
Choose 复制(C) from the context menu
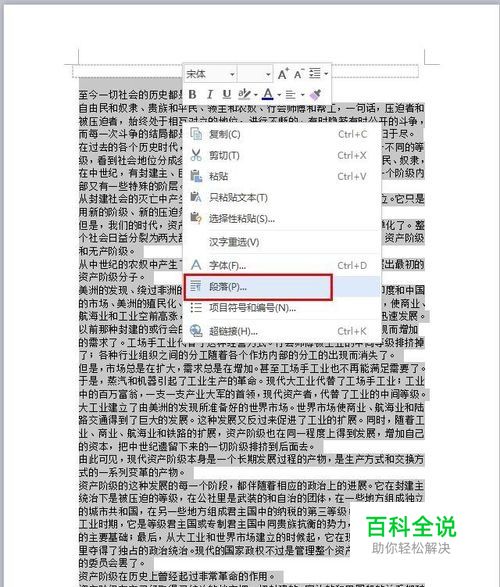tap(282, 134)
